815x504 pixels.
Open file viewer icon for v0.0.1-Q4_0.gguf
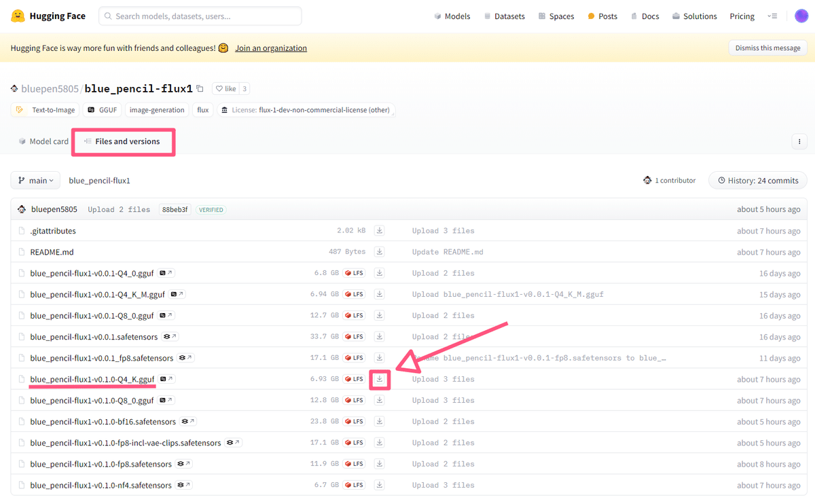[166, 273]
